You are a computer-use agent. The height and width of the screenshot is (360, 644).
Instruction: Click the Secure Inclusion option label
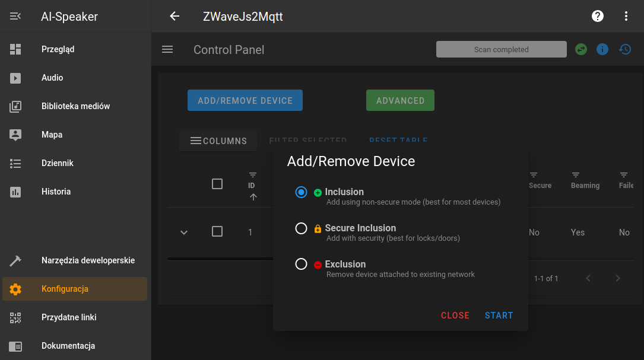(x=360, y=228)
